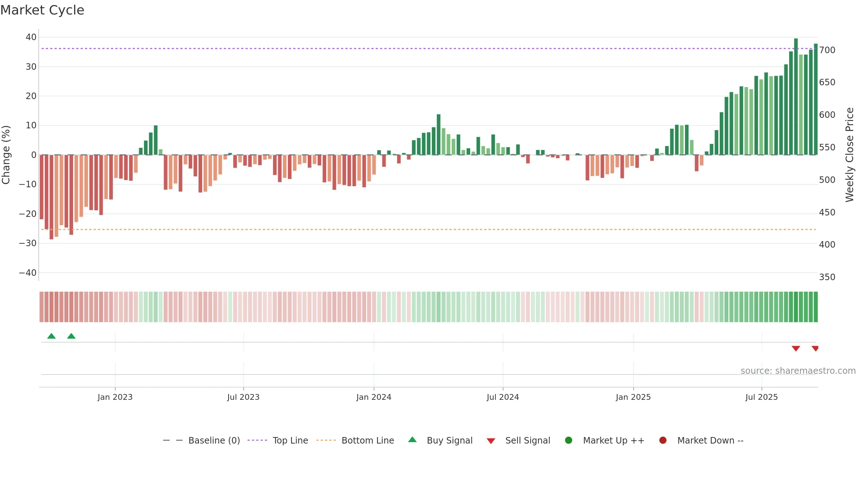Click the Market Cycle chart title
Viewport: 868px width, 488px height.
click(42, 10)
